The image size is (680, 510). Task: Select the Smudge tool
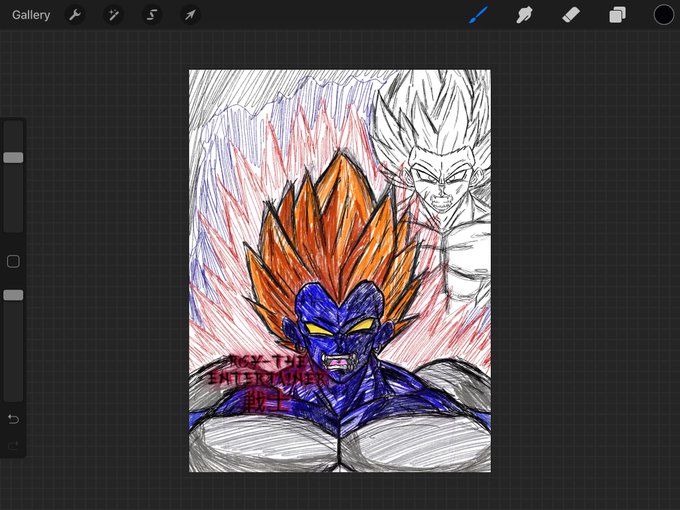pos(524,15)
